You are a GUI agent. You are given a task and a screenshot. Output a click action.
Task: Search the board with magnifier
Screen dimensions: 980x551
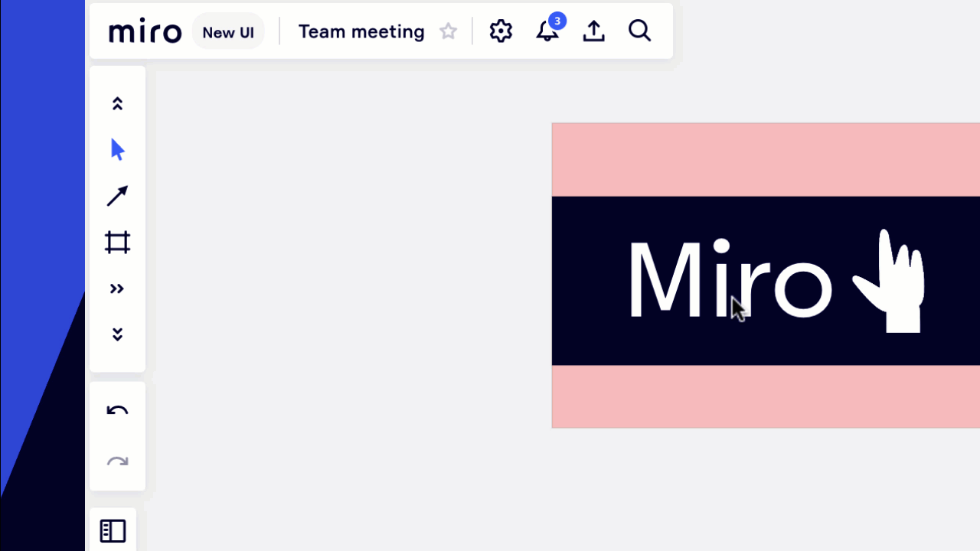[640, 31]
